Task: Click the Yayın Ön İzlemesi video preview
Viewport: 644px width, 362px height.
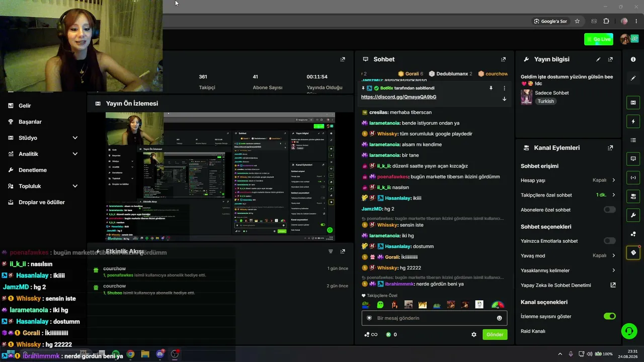Action: point(220,176)
